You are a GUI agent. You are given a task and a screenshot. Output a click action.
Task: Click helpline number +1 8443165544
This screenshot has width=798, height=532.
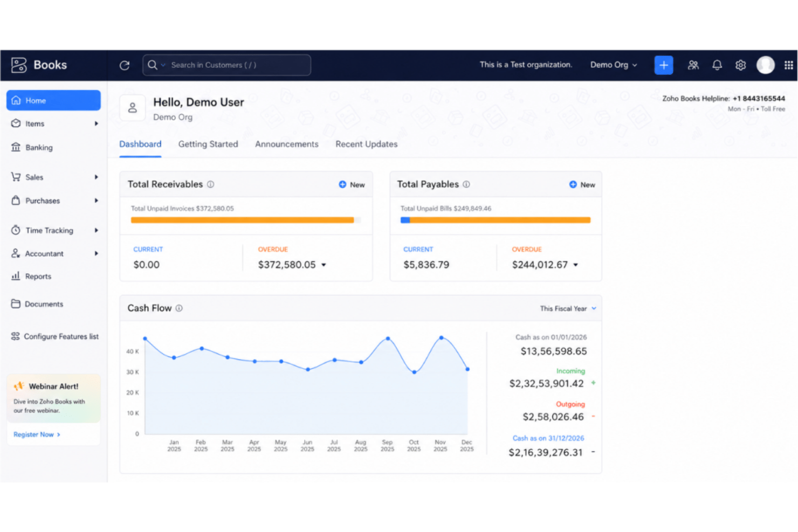coord(759,99)
